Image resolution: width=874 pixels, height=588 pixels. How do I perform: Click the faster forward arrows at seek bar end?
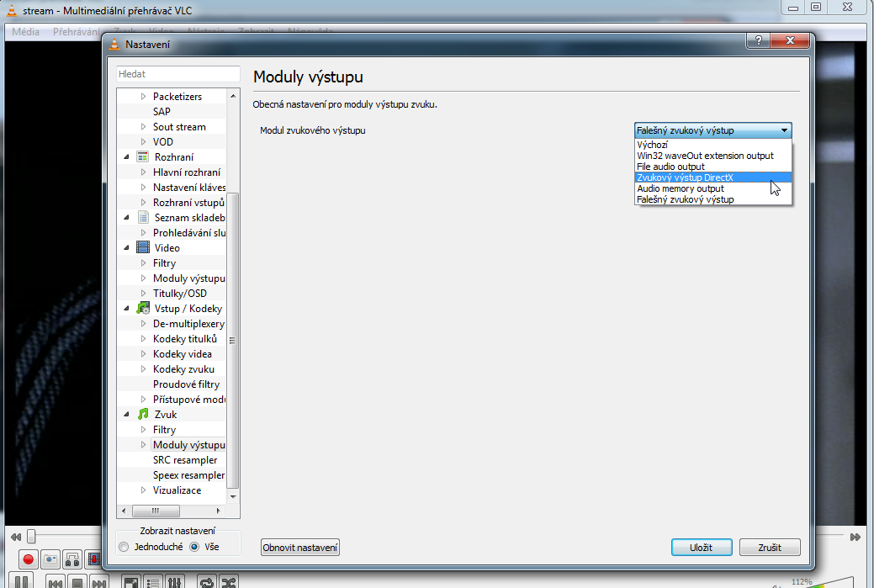click(855, 538)
